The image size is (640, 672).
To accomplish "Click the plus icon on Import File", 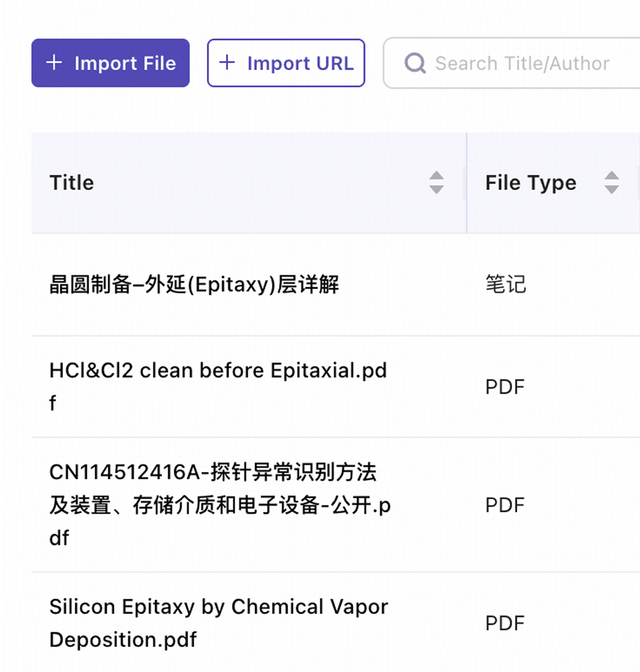I will (x=54, y=63).
